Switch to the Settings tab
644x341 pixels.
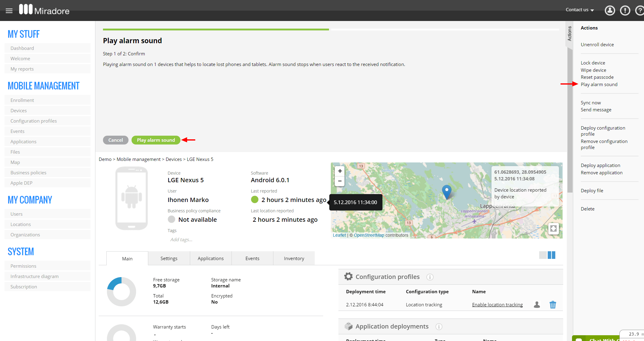tap(169, 258)
